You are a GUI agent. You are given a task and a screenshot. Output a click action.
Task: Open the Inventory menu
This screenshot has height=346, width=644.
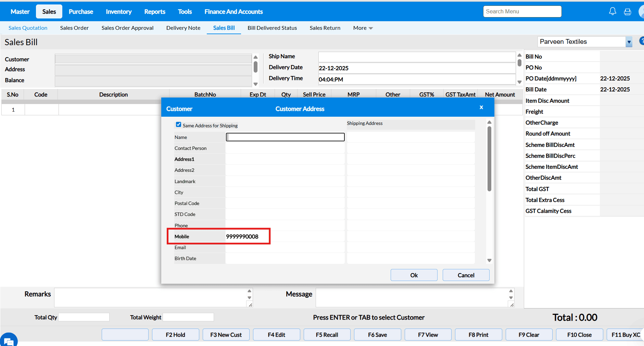[x=118, y=12]
